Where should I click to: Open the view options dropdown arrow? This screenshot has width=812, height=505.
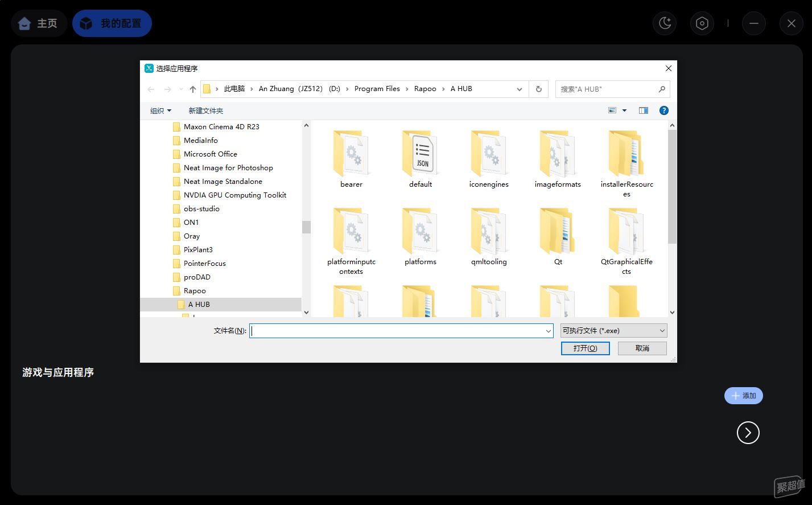click(624, 110)
